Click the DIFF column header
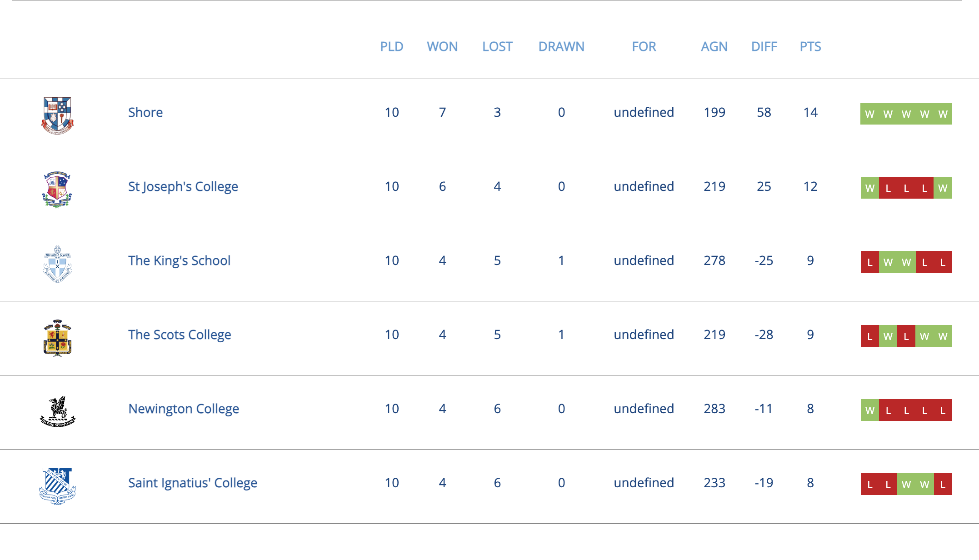 [x=764, y=46]
